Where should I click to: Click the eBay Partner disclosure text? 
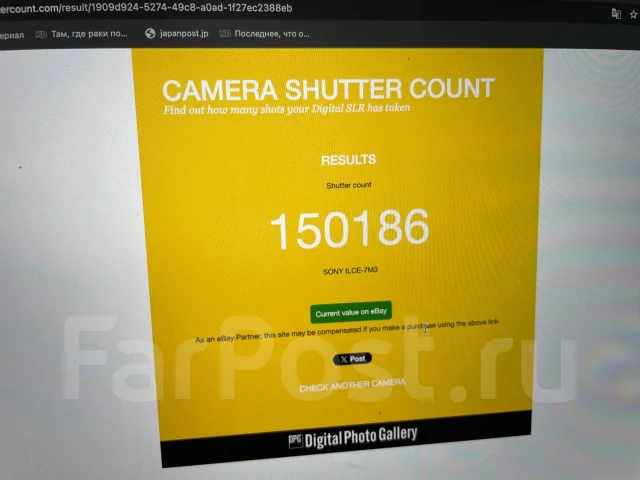[347, 331]
